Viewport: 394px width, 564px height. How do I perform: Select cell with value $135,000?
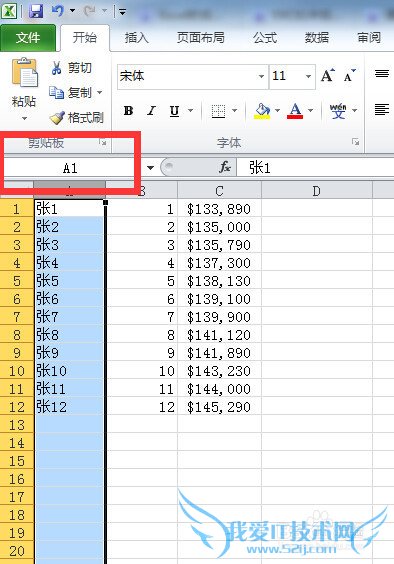click(219, 227)
